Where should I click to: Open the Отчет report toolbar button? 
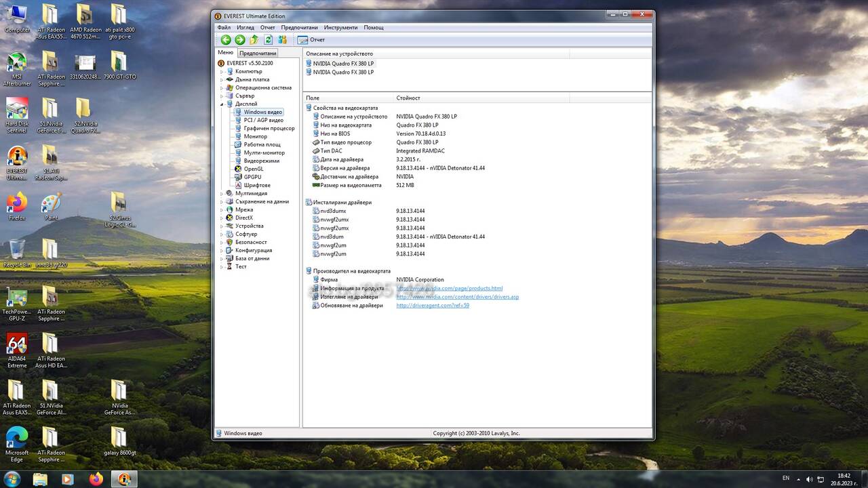coord(311,40)
